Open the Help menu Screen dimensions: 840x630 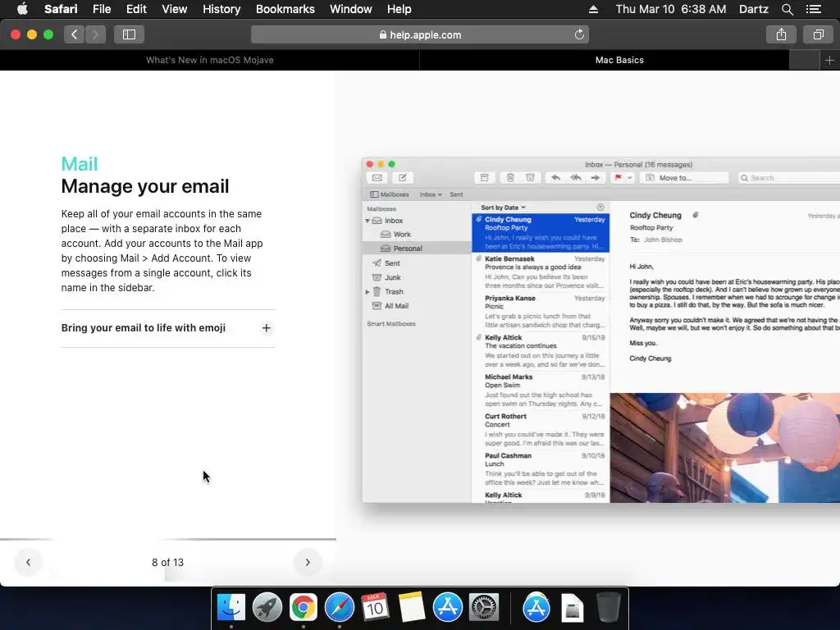[x=399, y=9]
